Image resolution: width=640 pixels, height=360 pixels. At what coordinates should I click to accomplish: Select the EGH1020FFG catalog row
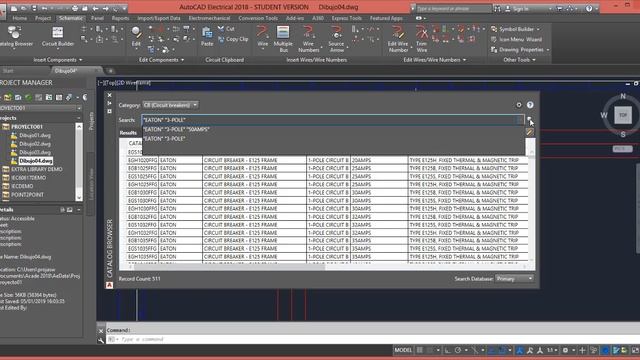[x=327, y=160]
